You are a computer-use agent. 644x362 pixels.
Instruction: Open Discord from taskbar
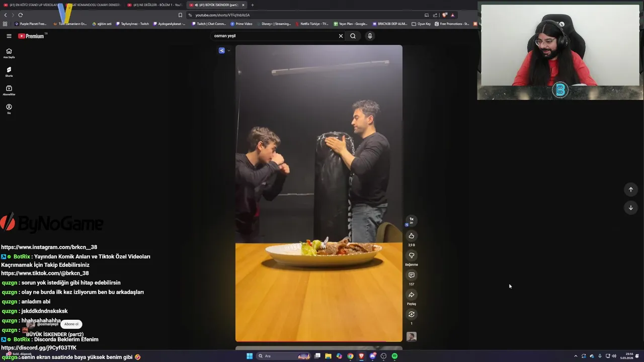point(372,356)
